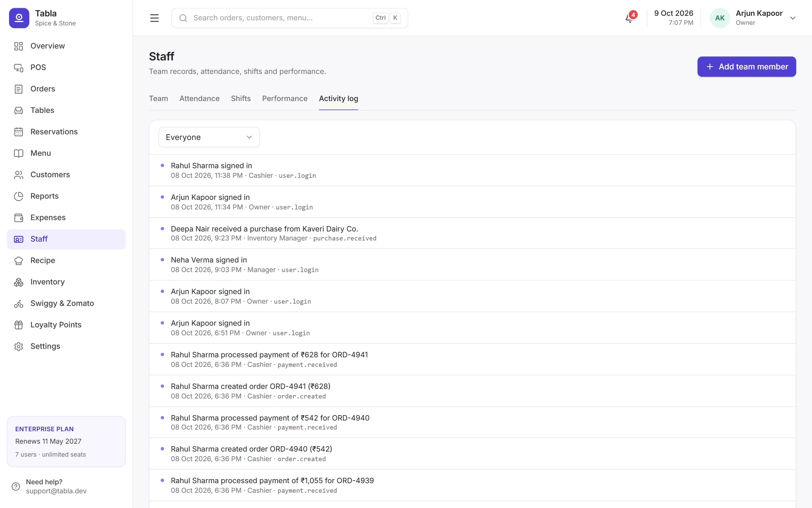The height and width of the screenshot is (508, 812).
Task: Click payment of ₹542 for ORD-4940 entry
Action: [x=472, y=422]
